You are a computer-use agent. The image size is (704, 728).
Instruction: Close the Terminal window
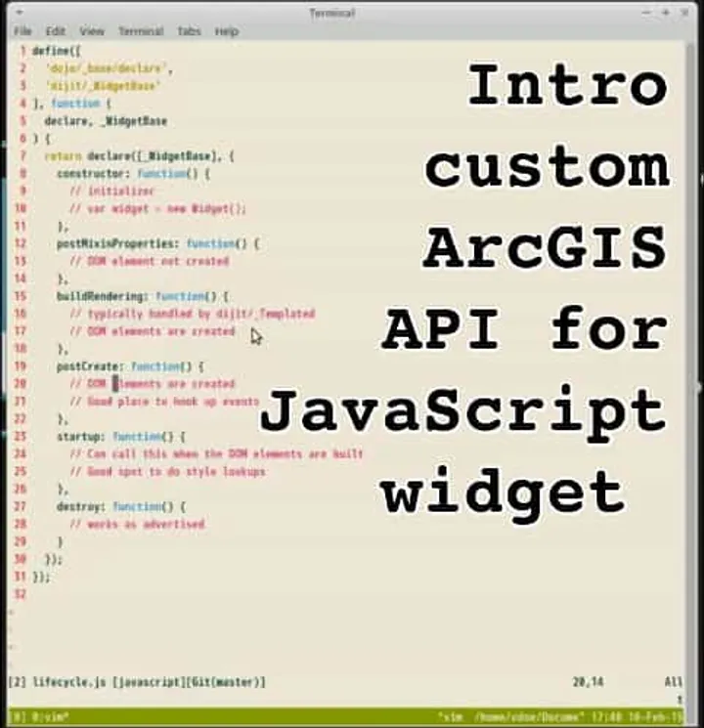[x=684, y=13]
